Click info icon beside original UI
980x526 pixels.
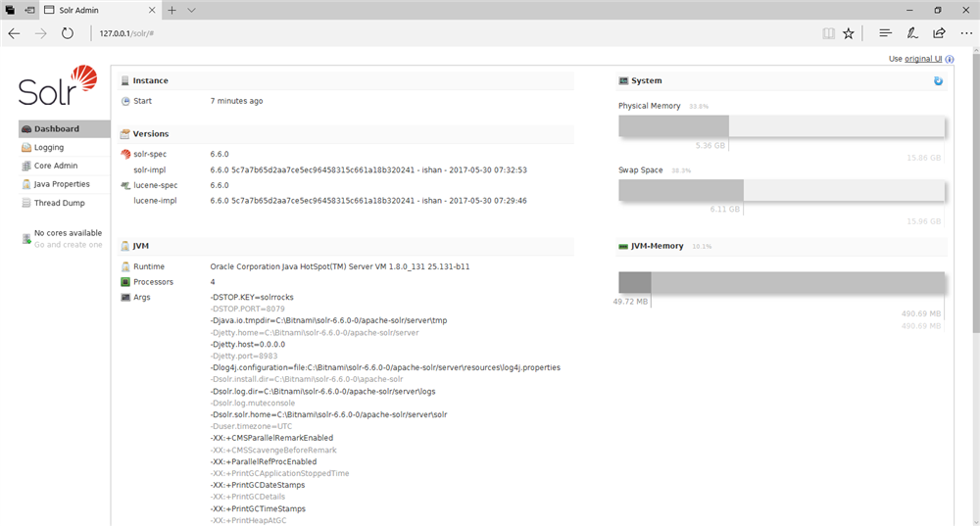pos(950,60)
